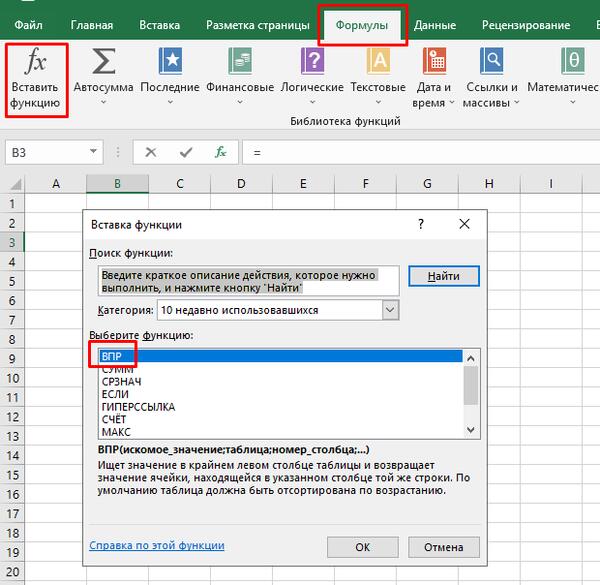Click the formula bar confirm checkmark
The image size is (600, 585).
coord(185,152)
